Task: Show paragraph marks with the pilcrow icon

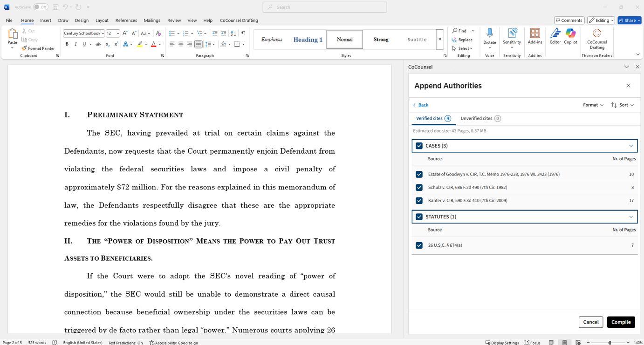Action: [x=243, y=34]
